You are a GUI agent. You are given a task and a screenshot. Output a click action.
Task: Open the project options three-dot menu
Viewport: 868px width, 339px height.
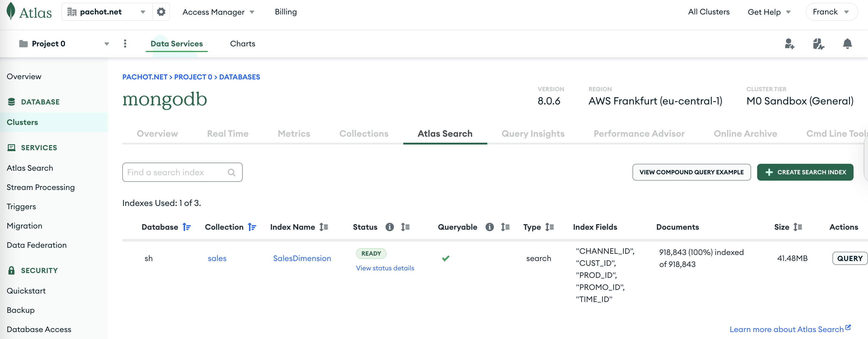pyautogui.click(x=125, y=43)
